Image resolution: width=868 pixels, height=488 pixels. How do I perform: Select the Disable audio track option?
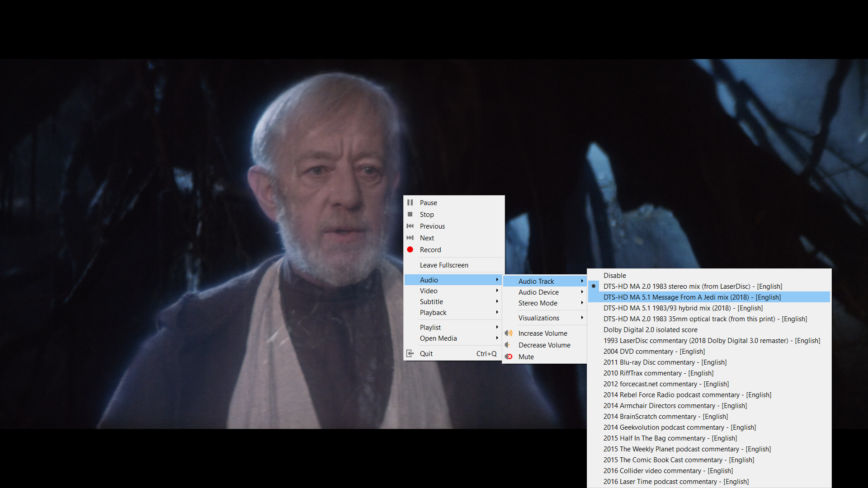709,275
